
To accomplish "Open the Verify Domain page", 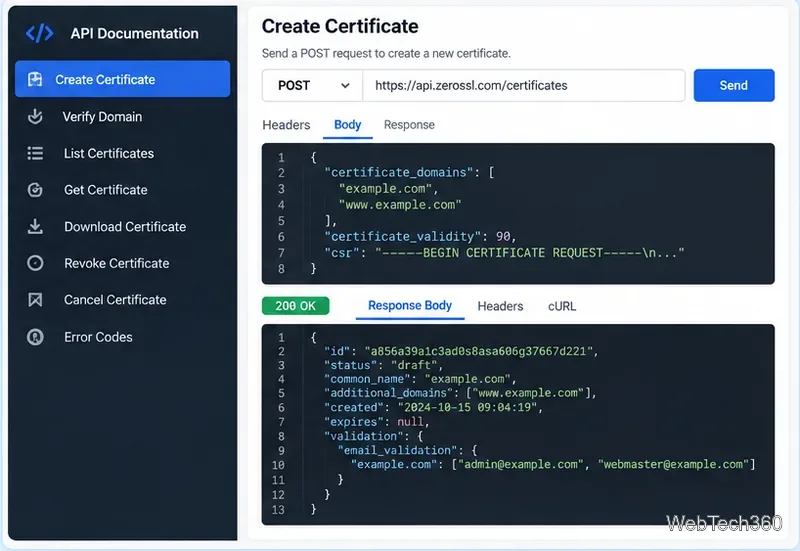I will tap(102, 116).
